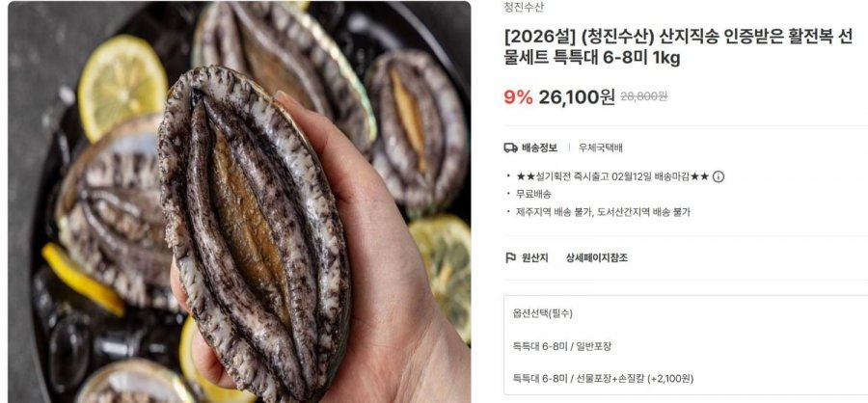Click the 우체국택배 courier text
Image resolution: width=868 pixels, height=403 pixels.
(x=601, y=148)
